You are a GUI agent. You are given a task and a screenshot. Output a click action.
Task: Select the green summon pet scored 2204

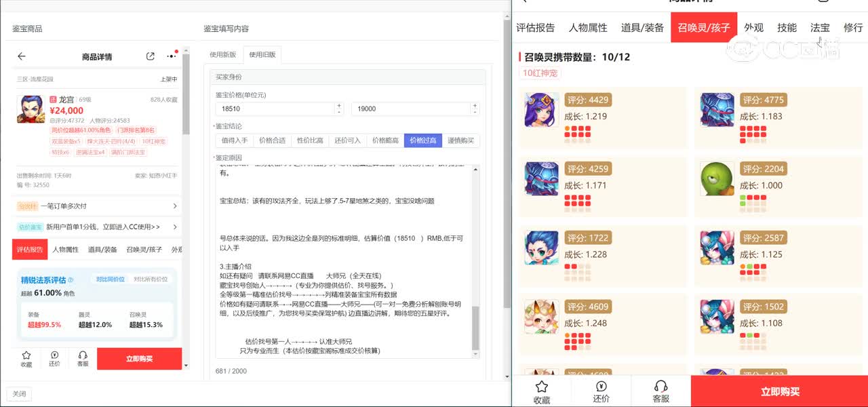click(x=717, y=179)
